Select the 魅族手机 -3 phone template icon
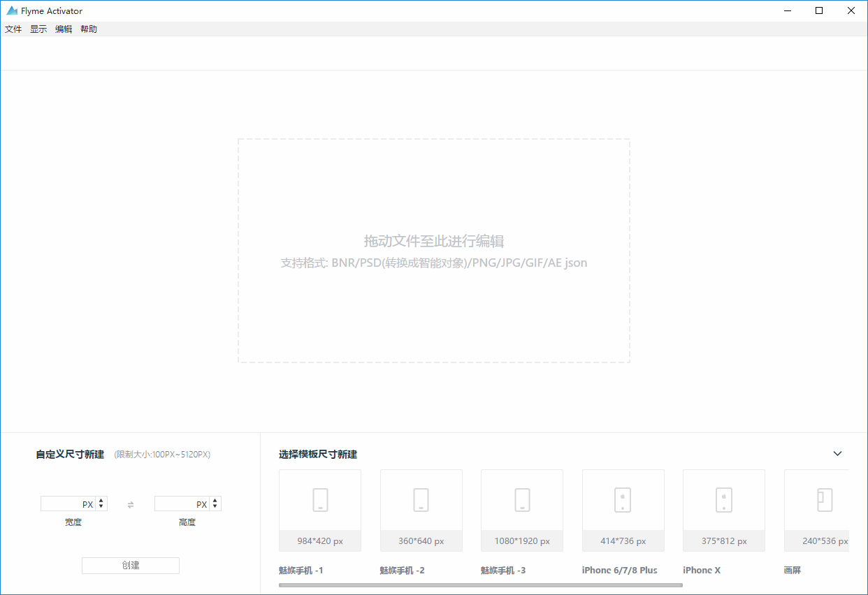This screenshot has height=595, width=868. (x=521, y=499)
